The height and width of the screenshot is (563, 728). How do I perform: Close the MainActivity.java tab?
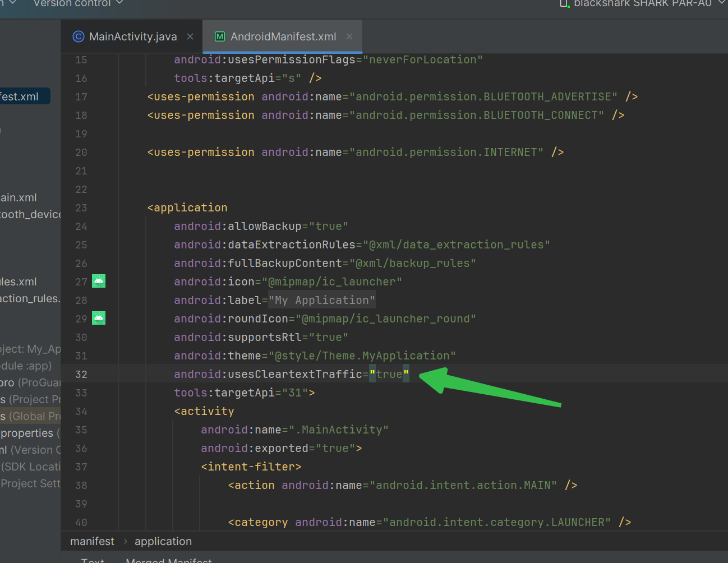[x=190, y=36]
